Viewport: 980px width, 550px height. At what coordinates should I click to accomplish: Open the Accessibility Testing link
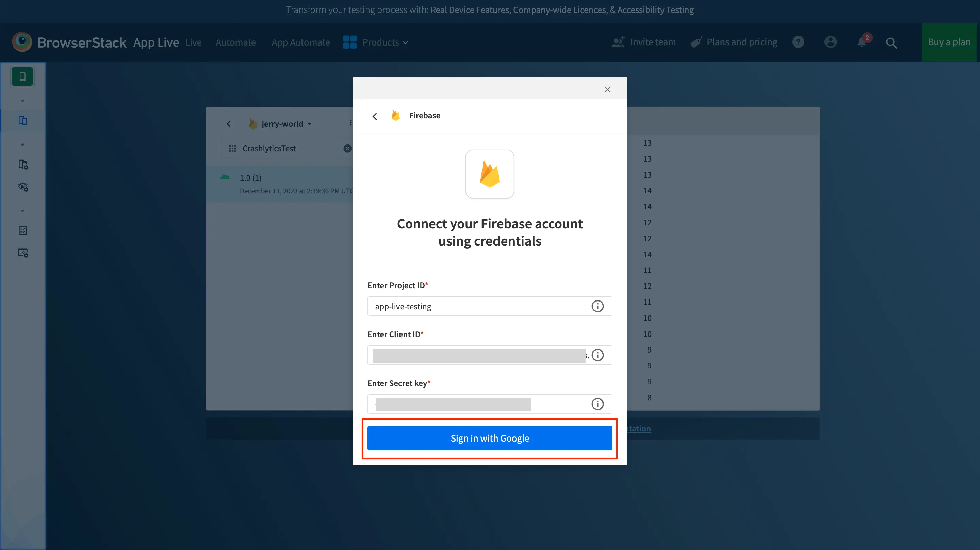click(655, 10)
